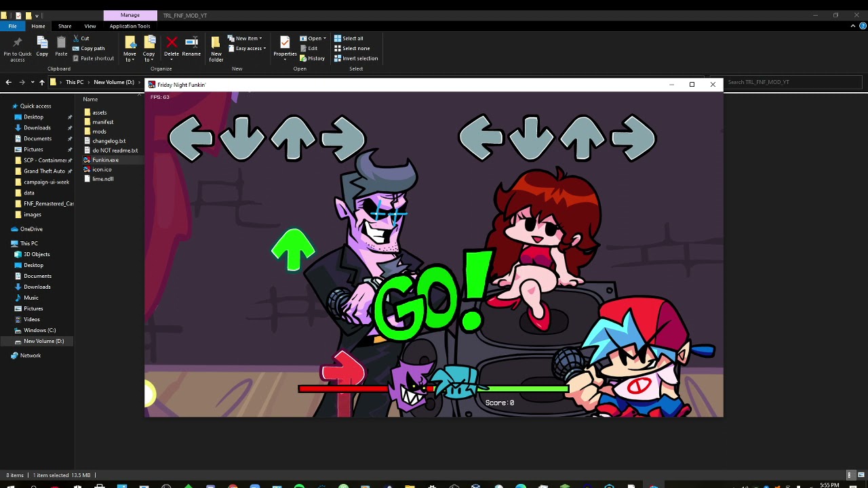Open OneDrive in sidebar
The width and height of the screenshot is (868, 488).
pyautogui.click(x=31, y=229)
